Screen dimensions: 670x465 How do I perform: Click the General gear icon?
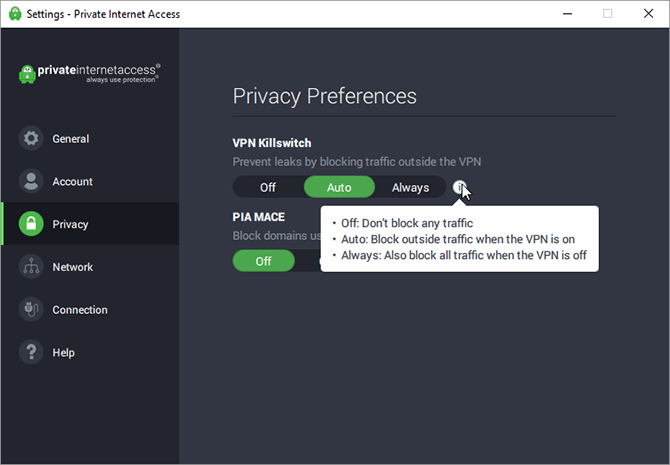pyautogui.click(x=31, y=138)
